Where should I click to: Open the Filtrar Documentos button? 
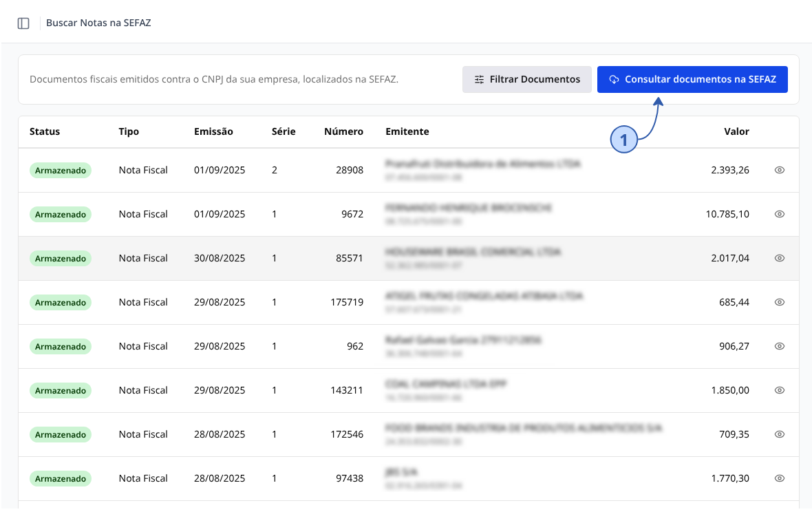[526, 80]
